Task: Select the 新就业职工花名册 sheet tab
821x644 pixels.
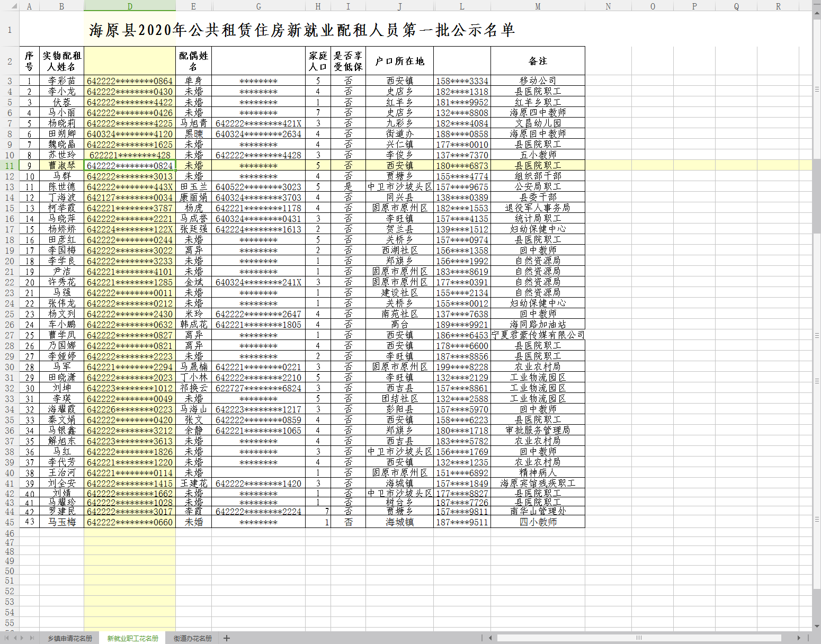Action: pos(132,638)
